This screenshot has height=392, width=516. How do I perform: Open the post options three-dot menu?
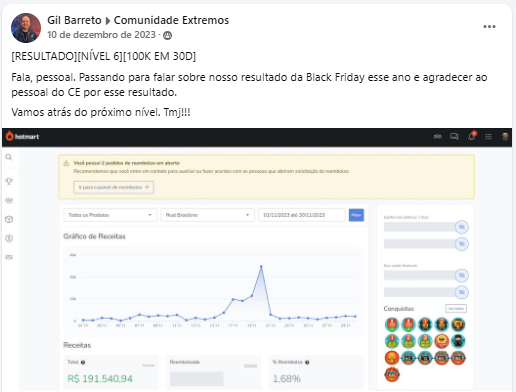(x=489, y=27)
